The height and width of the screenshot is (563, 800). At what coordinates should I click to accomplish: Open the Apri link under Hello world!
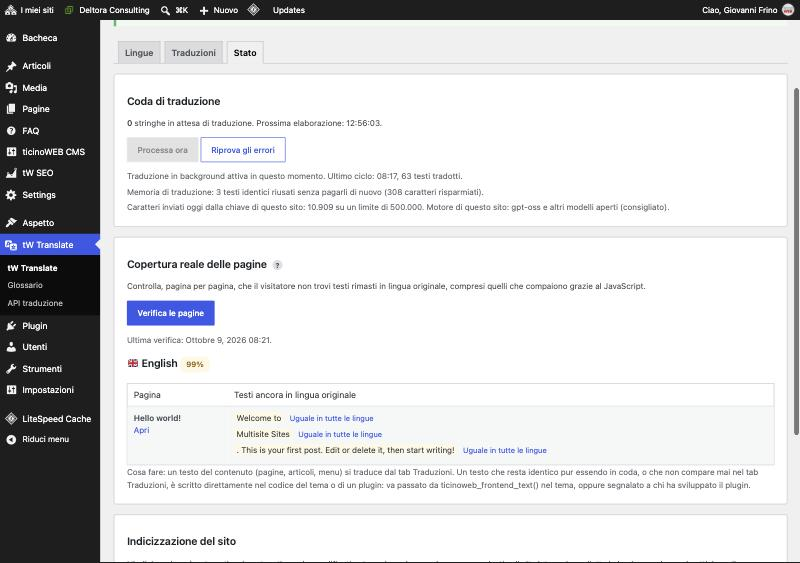click(x=141, y=430)
